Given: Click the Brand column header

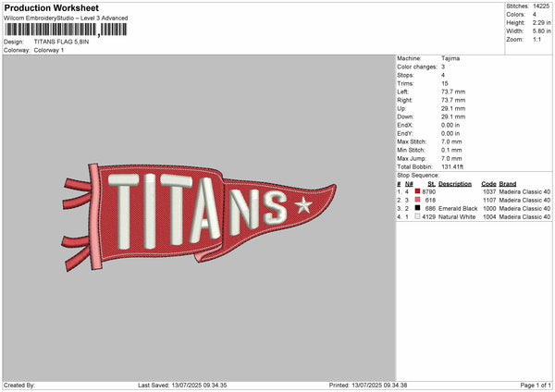Looking at the screenshot, I should 510,183.
